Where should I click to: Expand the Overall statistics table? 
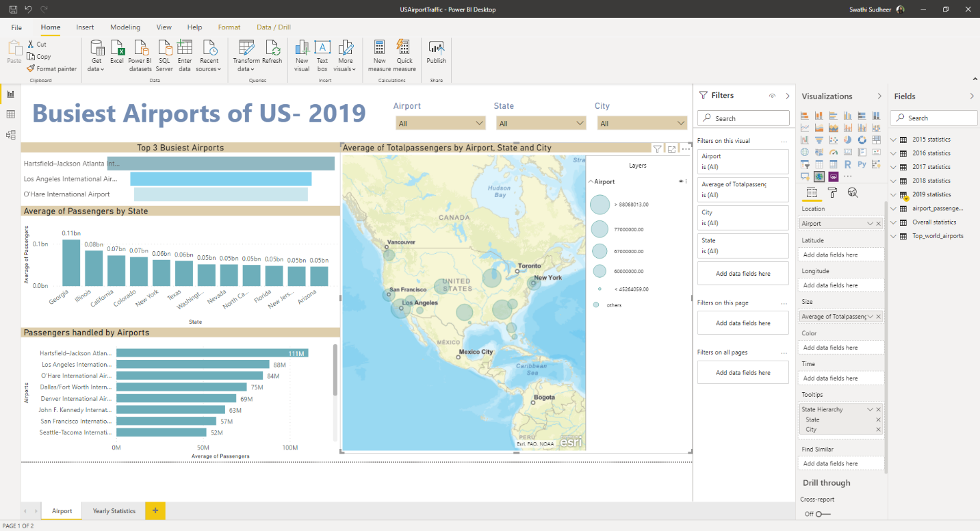click(x=894, y=222)
